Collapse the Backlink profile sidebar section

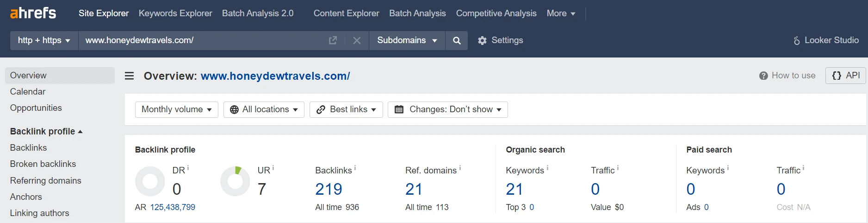coord(46,131)
